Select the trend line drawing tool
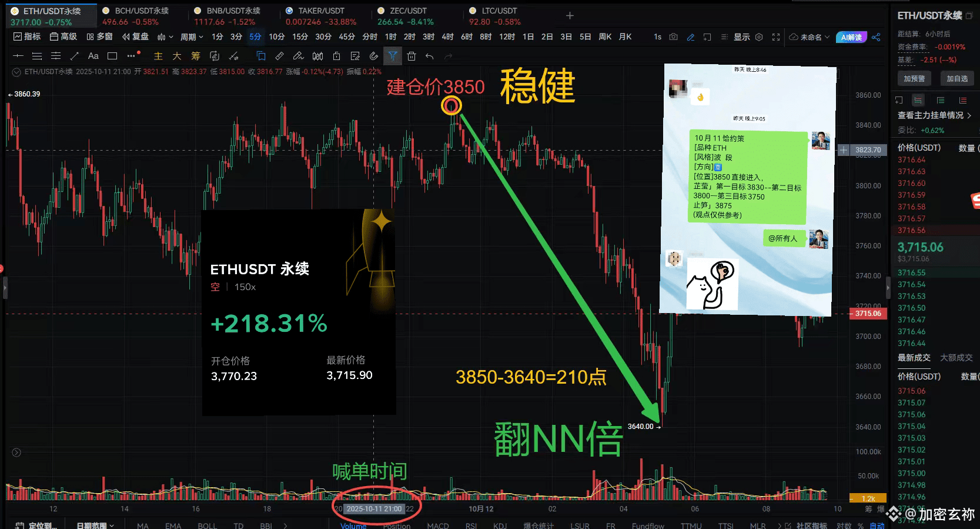 click(x=74, y=56)
